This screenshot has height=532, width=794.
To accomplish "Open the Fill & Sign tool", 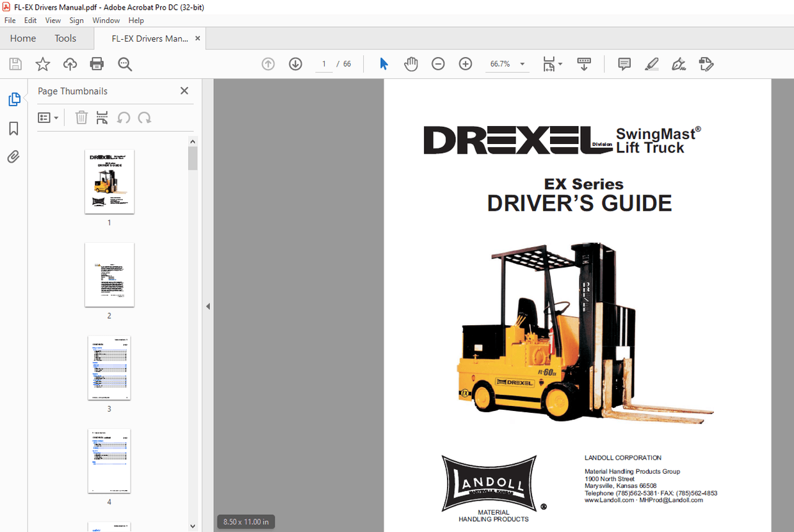I will [x=678, y=64].
